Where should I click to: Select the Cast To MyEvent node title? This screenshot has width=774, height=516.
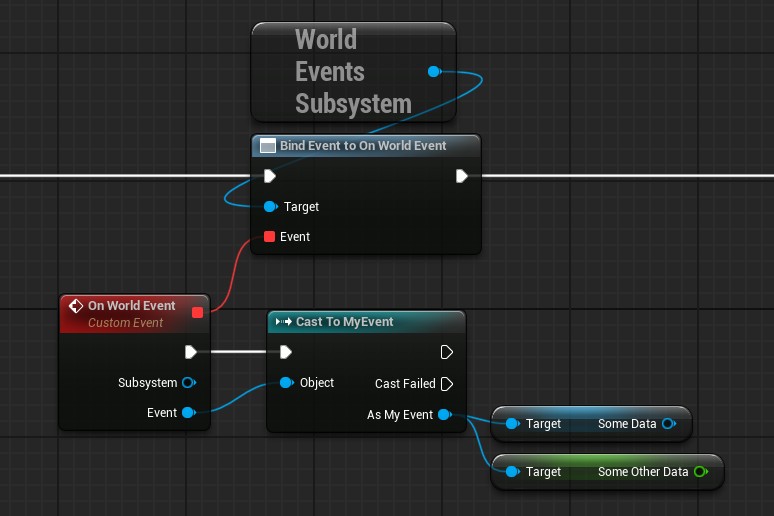[345, 322]
